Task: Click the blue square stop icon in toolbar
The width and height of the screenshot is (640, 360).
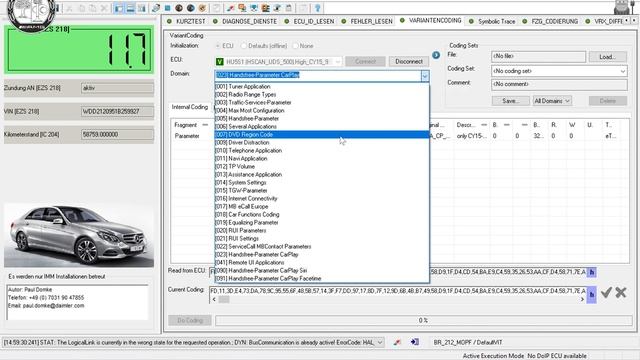Action: (167, 8)
